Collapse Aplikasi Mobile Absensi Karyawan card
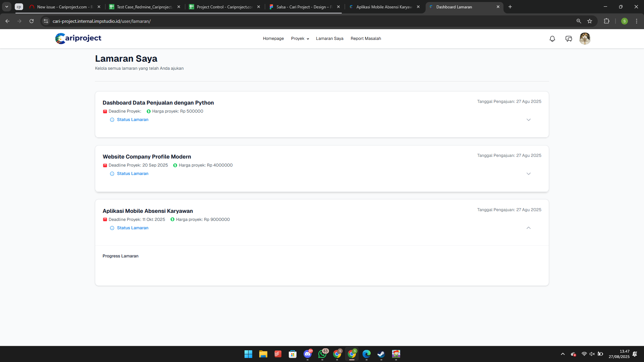Image resolution: width=644 pixels, height=362 pixels. [x=528, y=228]
